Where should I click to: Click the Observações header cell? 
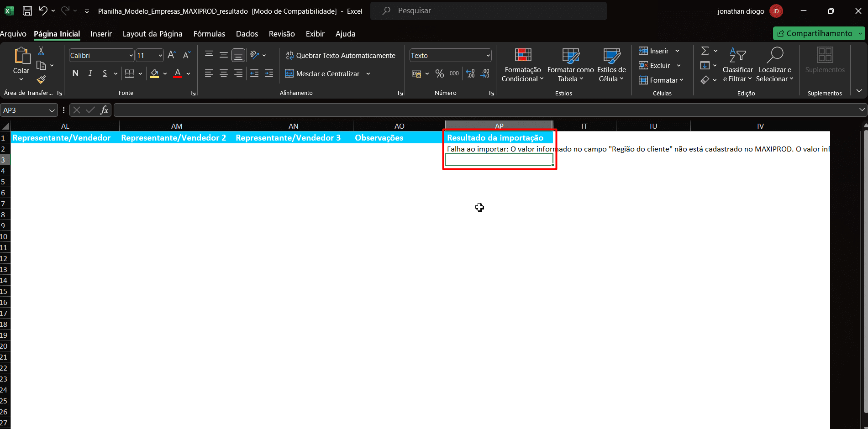tap(399, 138)
